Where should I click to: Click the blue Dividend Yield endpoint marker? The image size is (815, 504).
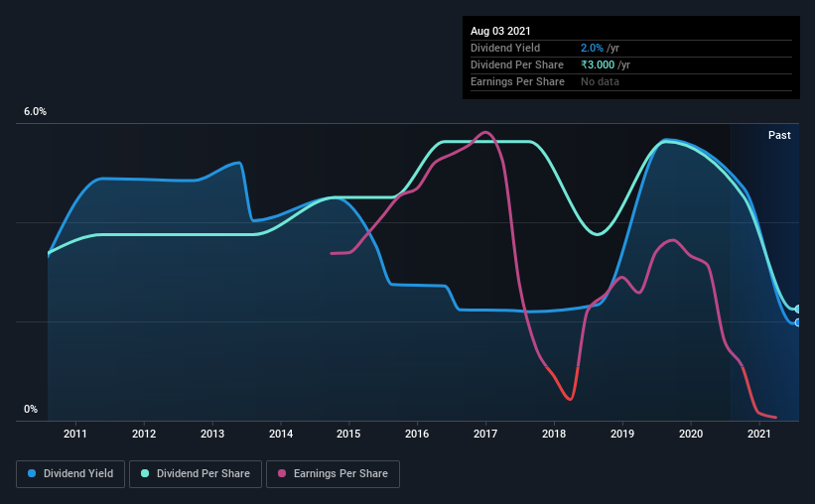[x=796, y=322]
